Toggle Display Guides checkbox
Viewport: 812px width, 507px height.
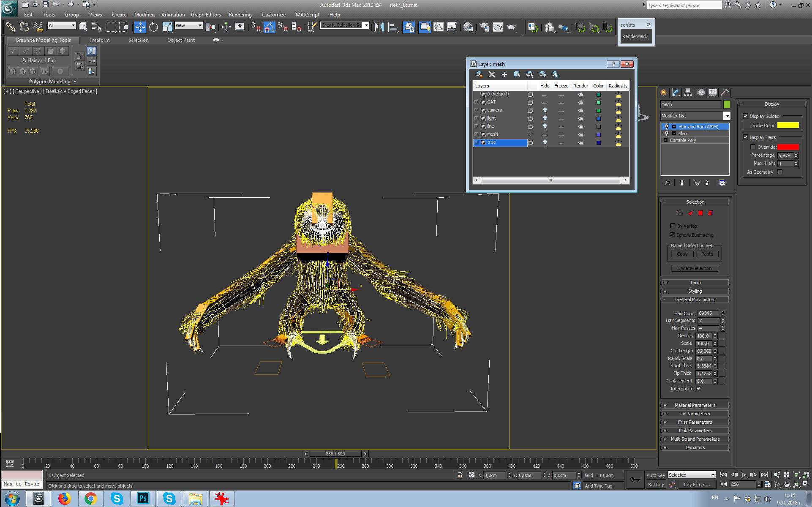click(x=746, y=116)
